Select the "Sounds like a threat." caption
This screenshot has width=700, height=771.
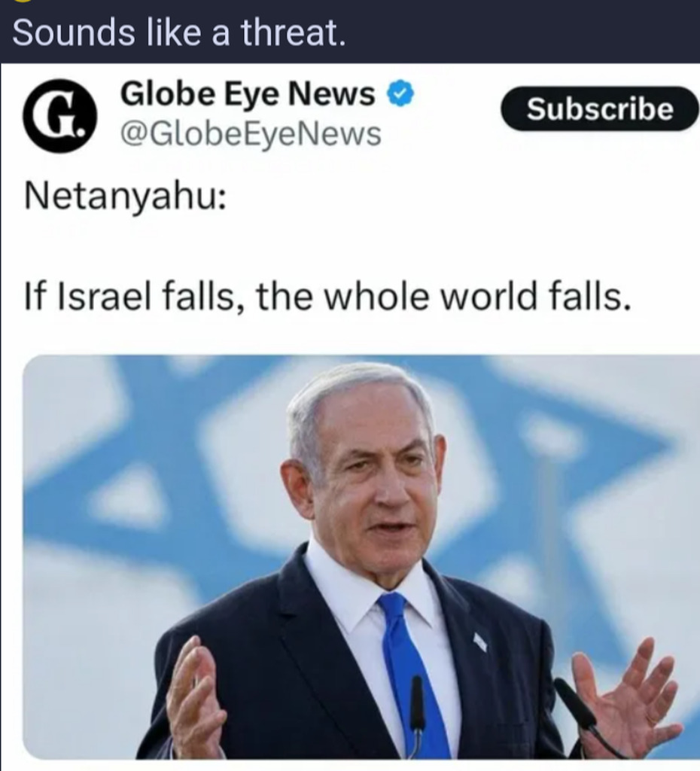point(179,33)
